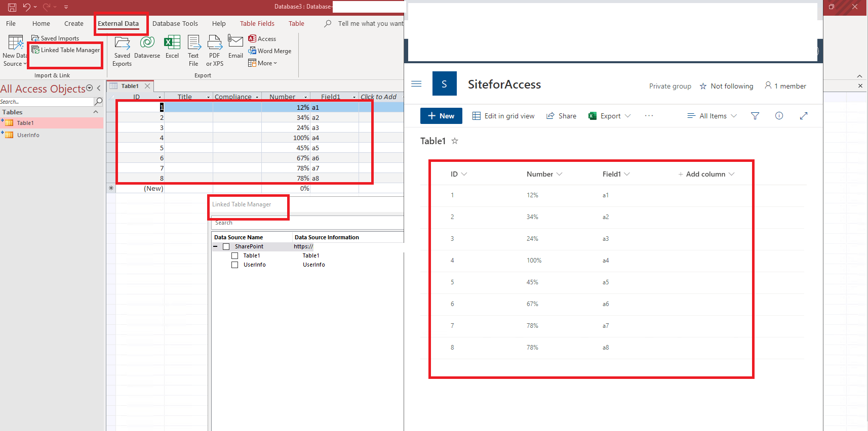This screenshot has height=431, width=868.
Task: Collapse the navigation pane shutter
Action: click(99, 88)
